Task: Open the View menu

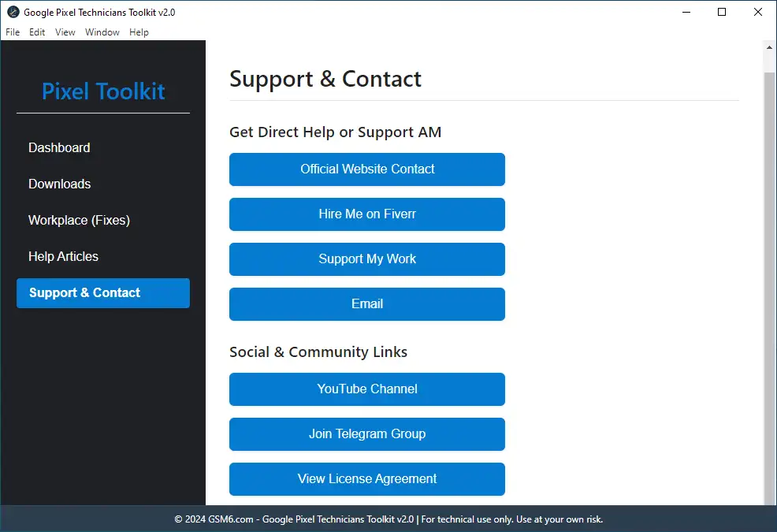Action: click(x=65, y=32)
